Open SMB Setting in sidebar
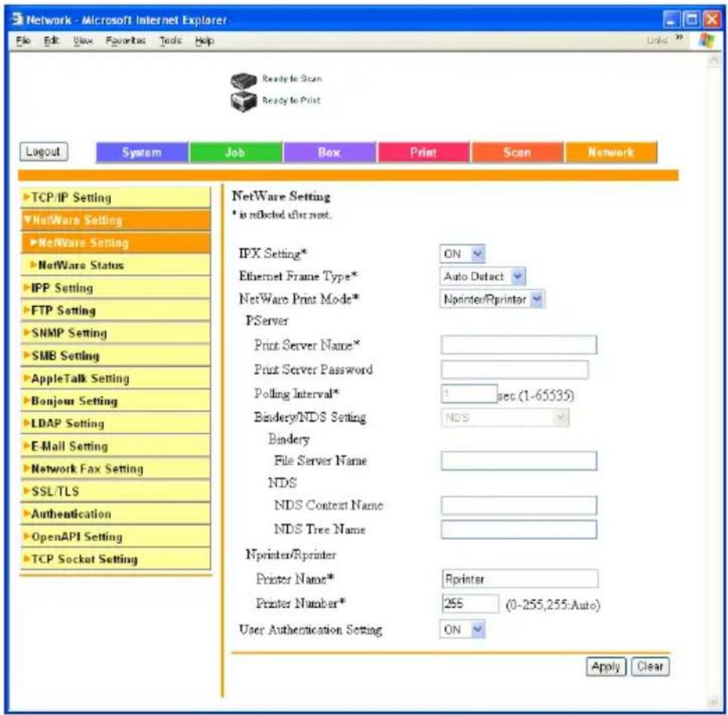The width and height of the screenshot is (728, 715). coord(115,356)
